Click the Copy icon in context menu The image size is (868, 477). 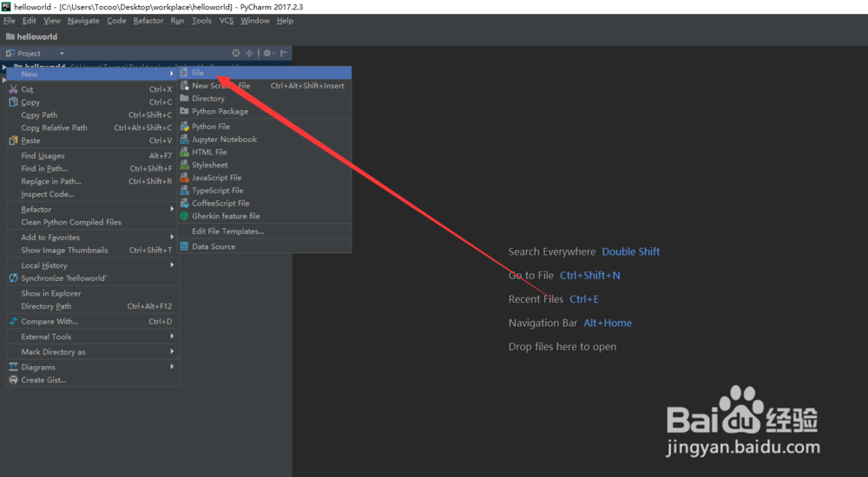click(x=13, y=101)
